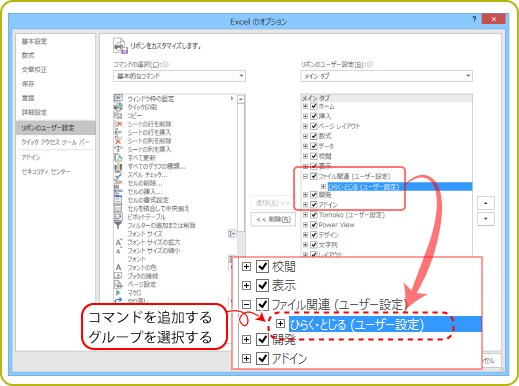Uncheck the ホーム tab checkbox
The height and width of the screenshot is (386, 519).
313,106
